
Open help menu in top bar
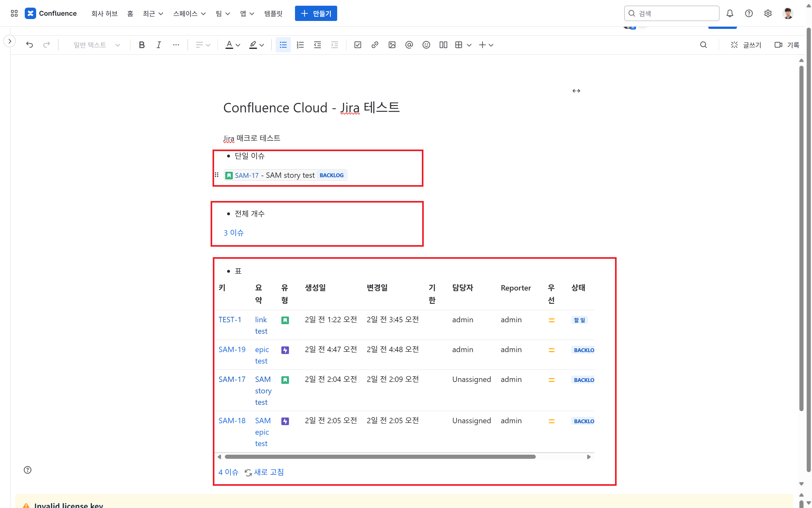[749, 13]
